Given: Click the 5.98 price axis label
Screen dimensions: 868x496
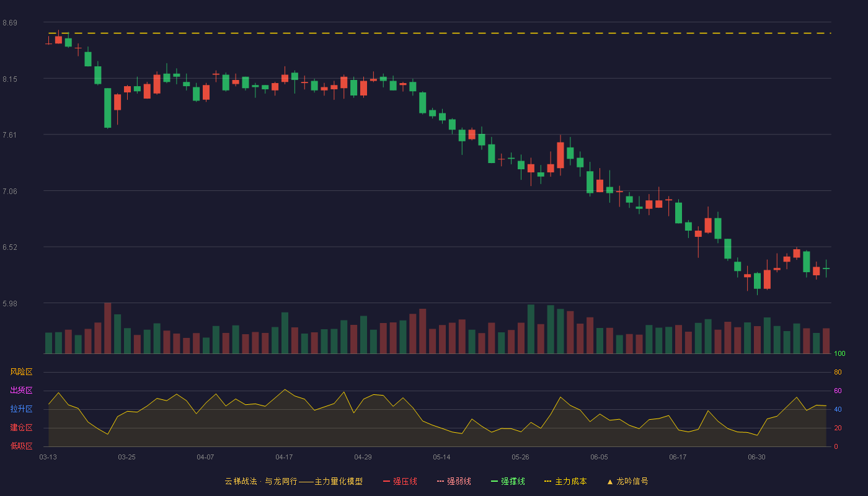Looking at the screenshot, I should [x=10, y=303].
